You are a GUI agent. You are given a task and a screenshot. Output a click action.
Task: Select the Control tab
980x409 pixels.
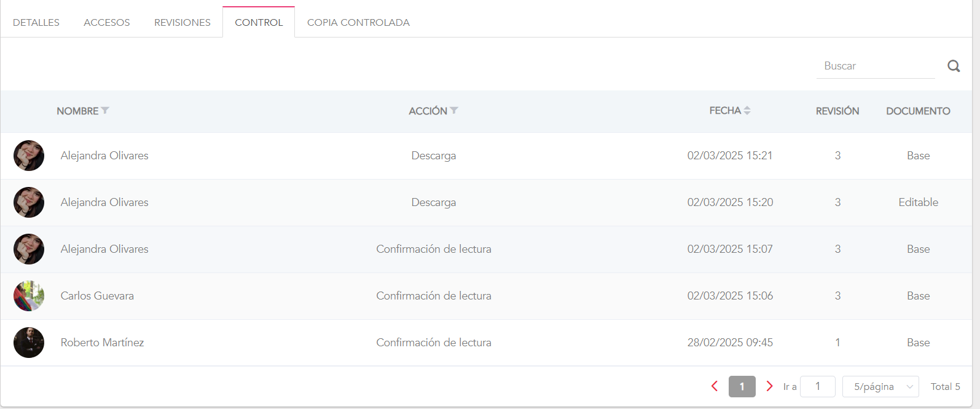pos(259,23)
